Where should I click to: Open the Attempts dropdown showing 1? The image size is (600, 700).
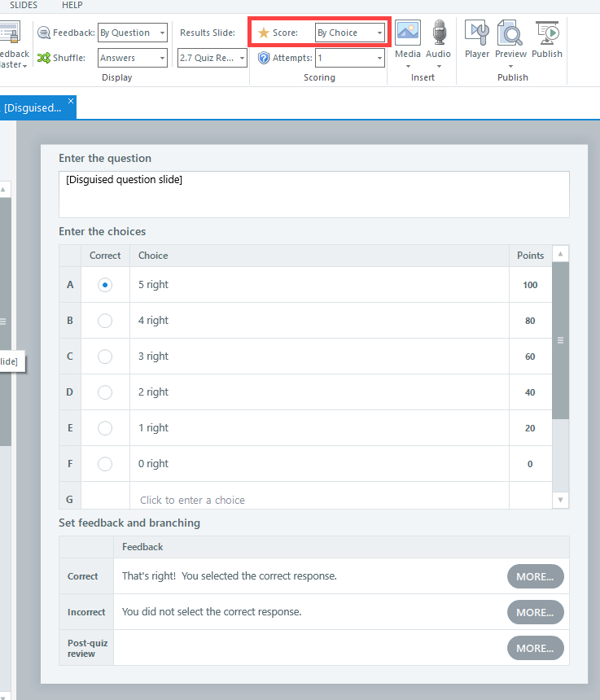click(349, 58)
